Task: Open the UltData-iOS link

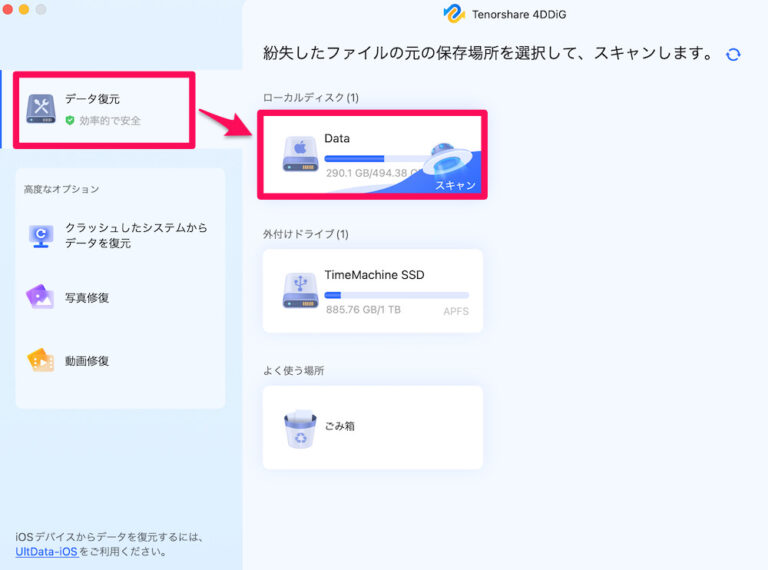Action: pos(47,552)
